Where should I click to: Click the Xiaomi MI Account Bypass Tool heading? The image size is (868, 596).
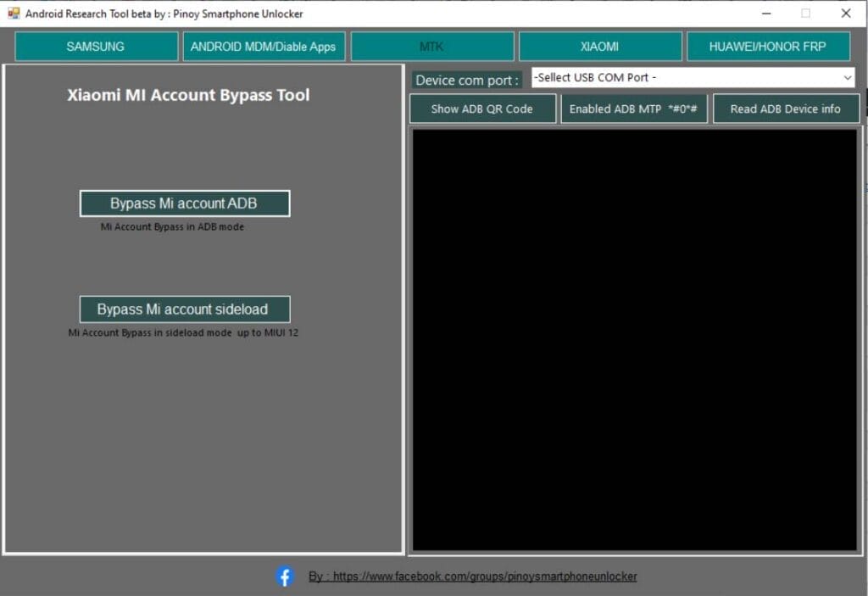click(x=188, y=95)
